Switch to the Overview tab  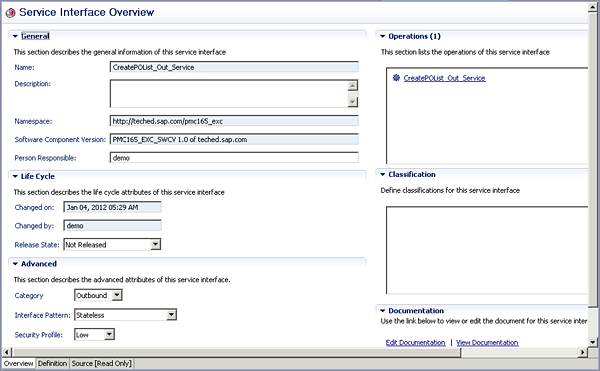pyautogui.click(x=18, y=363)
